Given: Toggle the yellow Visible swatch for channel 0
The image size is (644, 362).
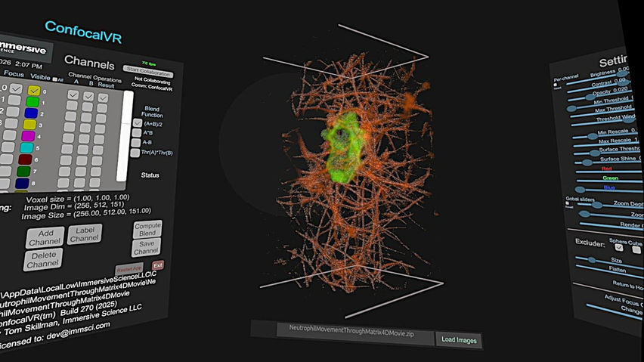Looking at the screenshot, I should [34, 90].
